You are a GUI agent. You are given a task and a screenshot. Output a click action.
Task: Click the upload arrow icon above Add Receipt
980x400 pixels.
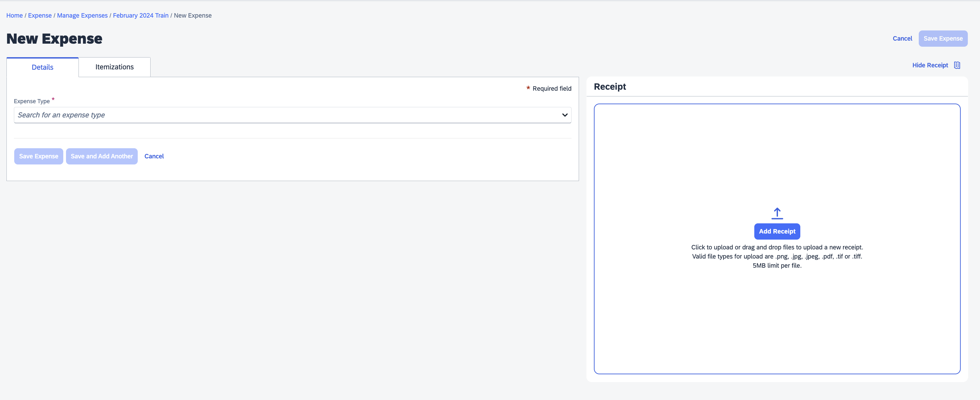[777, 213]
